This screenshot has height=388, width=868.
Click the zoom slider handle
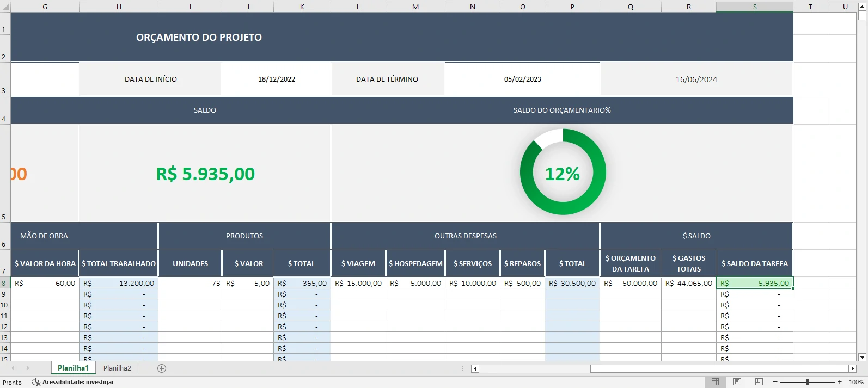point(808,382)
